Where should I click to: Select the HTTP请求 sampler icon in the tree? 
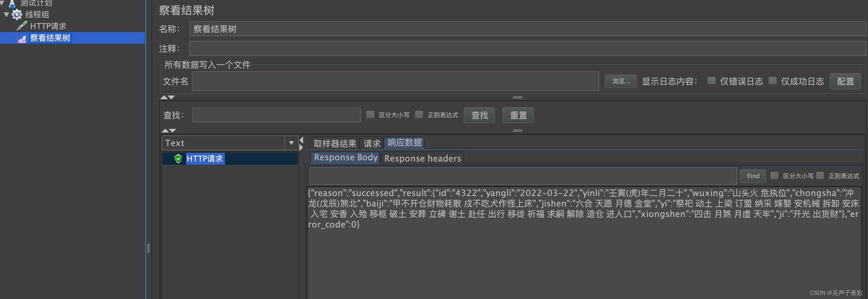point(22,26)
